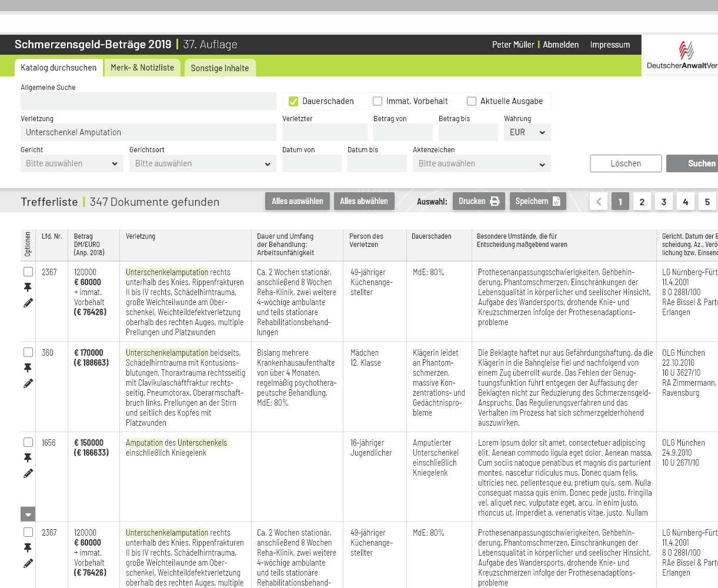The width and height of the screenshot is (718, 588).
Task: Click the pencil icon for entry 1656
Action: (28, 473)
